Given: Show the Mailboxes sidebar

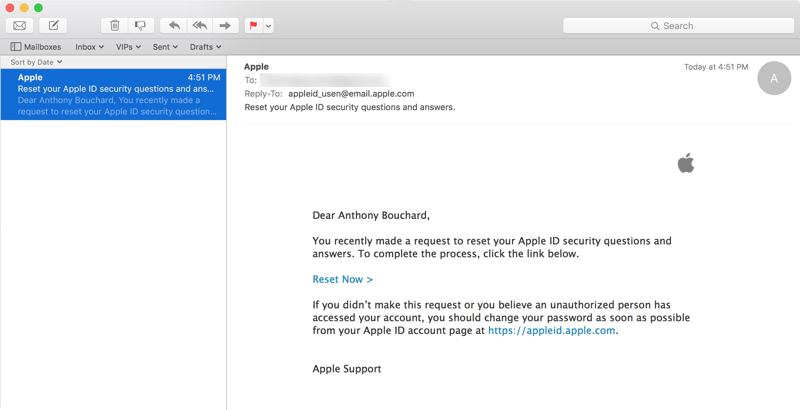Looking at the screenshot, I should [x=36, y=47].
